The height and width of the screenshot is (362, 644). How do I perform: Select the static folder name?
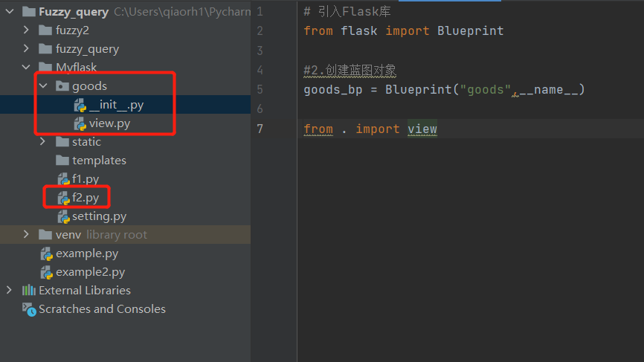[87, 142]
